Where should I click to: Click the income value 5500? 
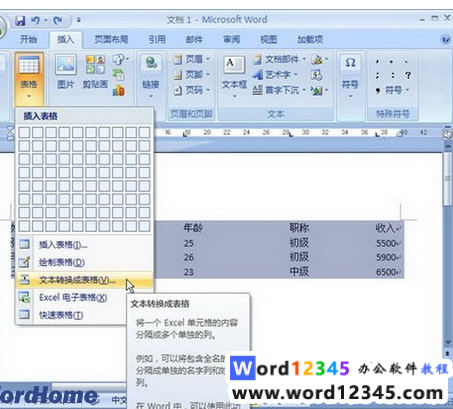(386, 243)
